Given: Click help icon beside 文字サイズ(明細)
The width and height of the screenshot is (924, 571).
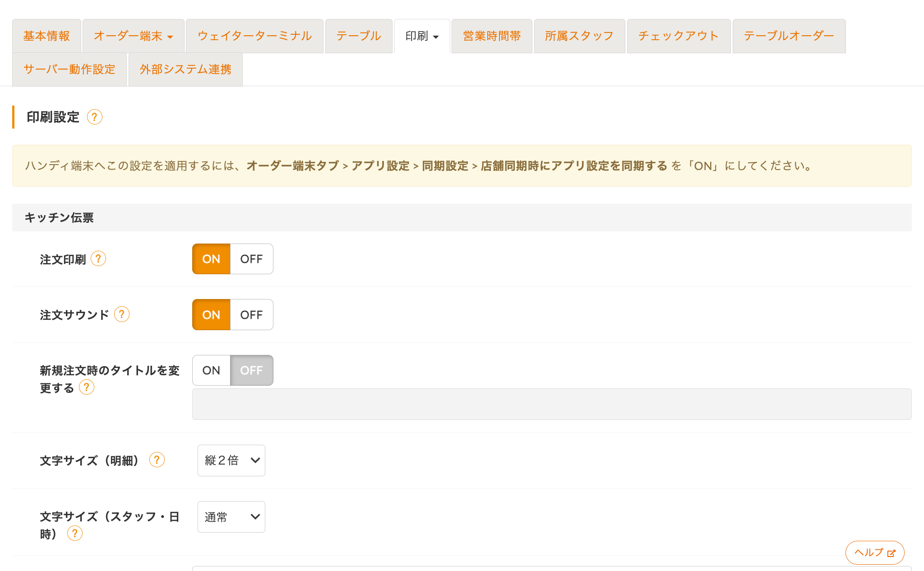Looking at the screenshot, I should [x=157, y=460].
